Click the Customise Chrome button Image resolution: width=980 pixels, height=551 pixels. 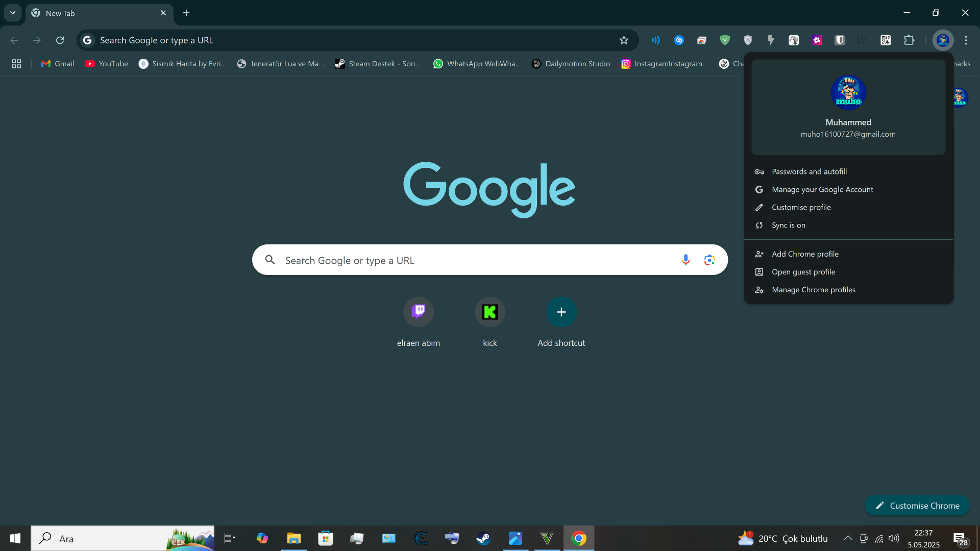tap(917, 506)
